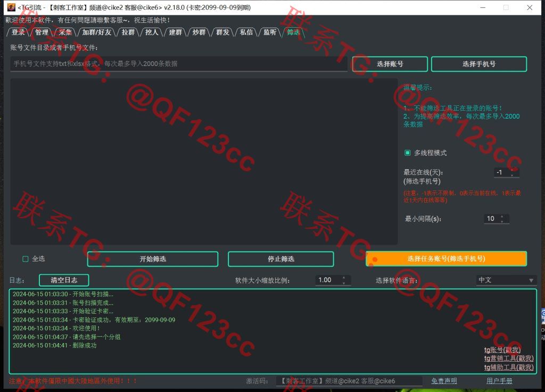This screenshot has width=545, height=392.
Task: Click the 选择手机号 button
Action: (x=479, y=64)
